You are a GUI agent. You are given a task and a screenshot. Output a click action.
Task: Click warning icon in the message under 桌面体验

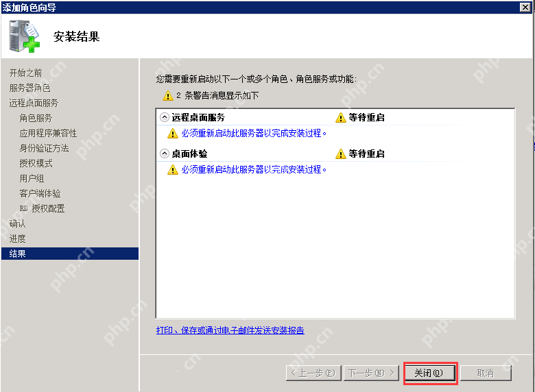(x=173, y=170)
